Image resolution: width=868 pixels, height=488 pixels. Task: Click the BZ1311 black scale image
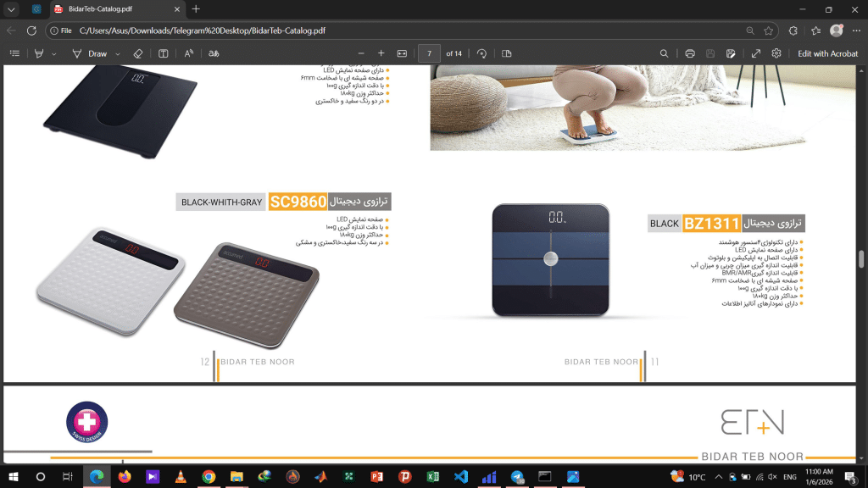(551, 260)
